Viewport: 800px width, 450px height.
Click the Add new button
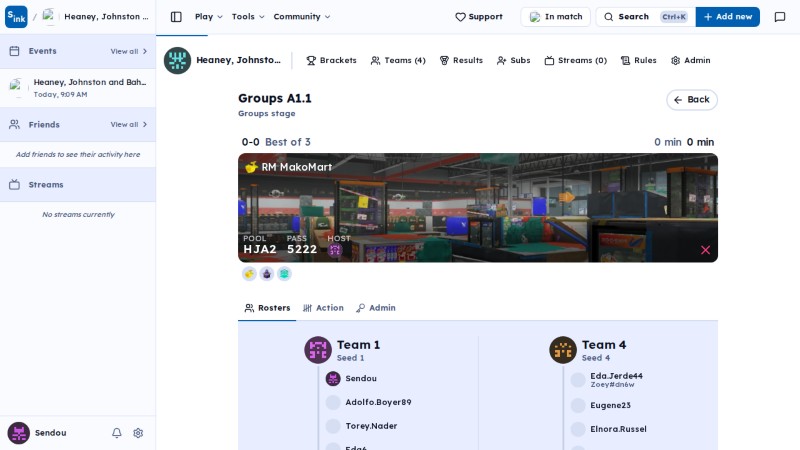tap(728, 17)
